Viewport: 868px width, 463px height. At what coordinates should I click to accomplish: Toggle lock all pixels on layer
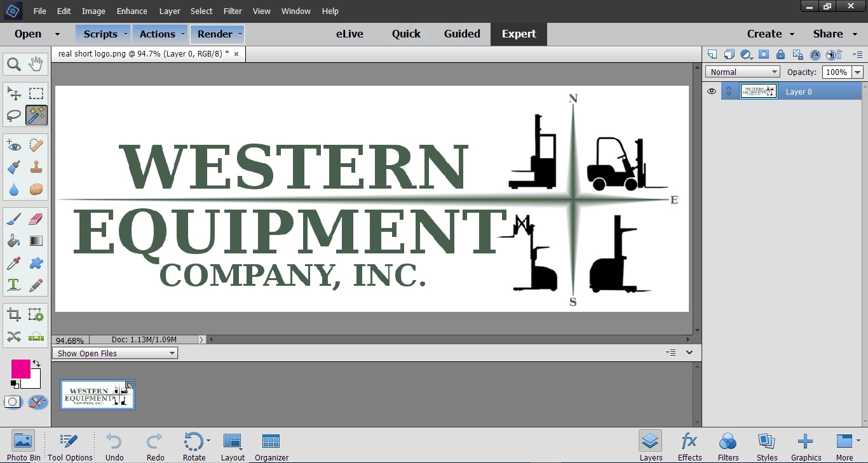click(780, 55)
